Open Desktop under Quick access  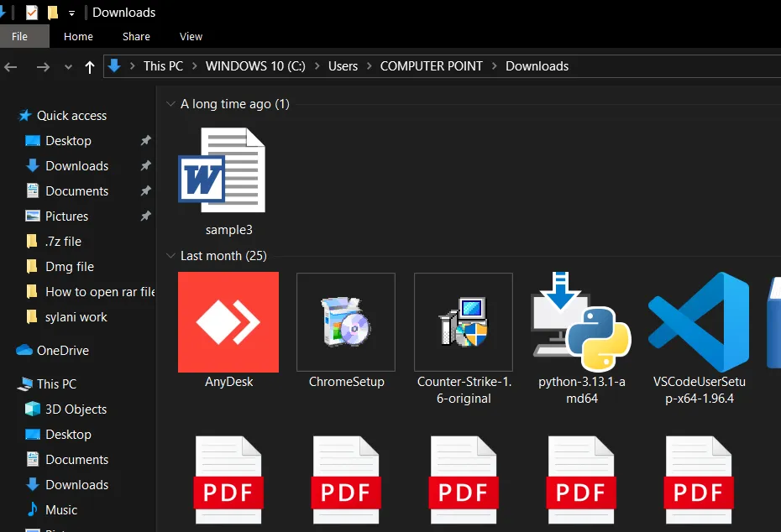68,141
